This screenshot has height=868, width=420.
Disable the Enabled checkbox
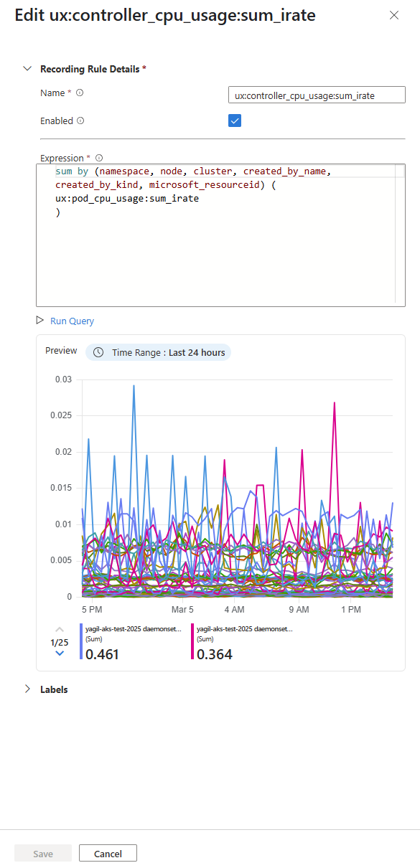234,121
